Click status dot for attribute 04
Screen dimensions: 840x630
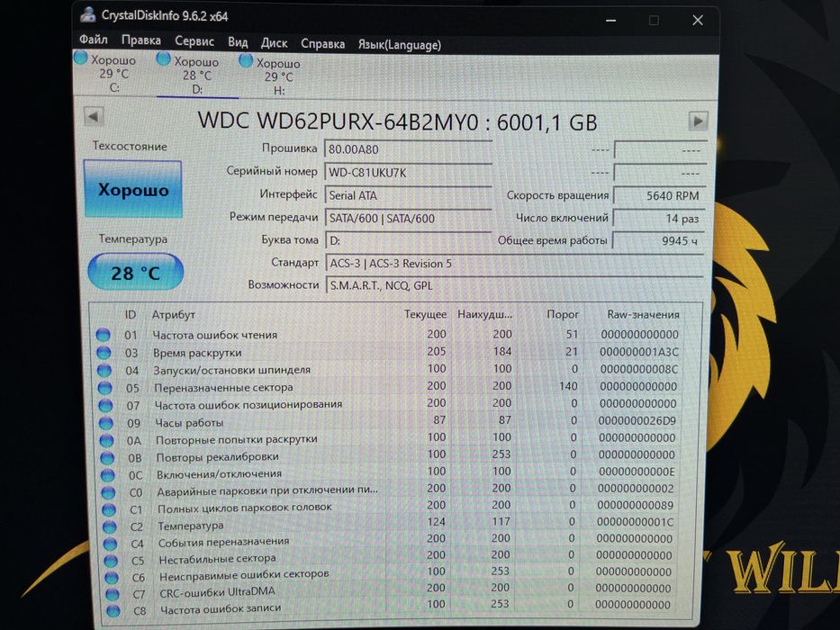pyautogui.click(x=104, y=371)
